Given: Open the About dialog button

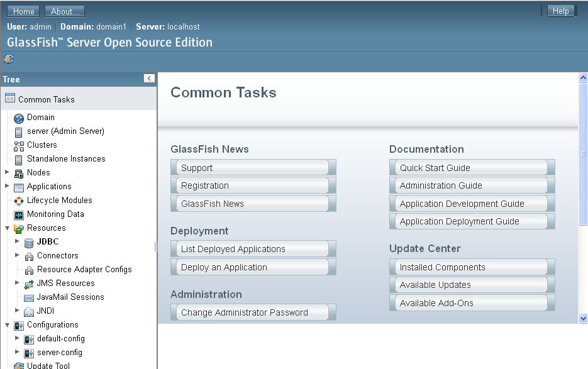Looking at the screenshot, I should pyautogui.click(x=65, y=11).
